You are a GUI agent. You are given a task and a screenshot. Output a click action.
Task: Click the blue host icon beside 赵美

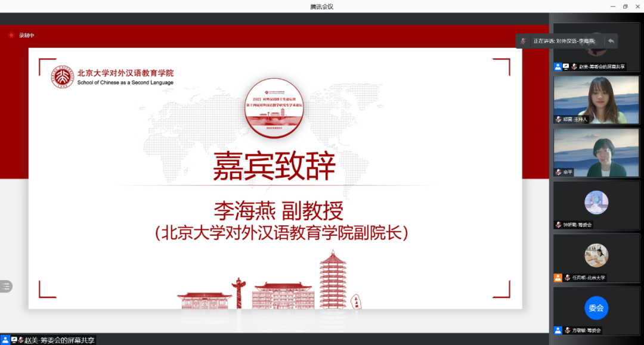(558, 67)
